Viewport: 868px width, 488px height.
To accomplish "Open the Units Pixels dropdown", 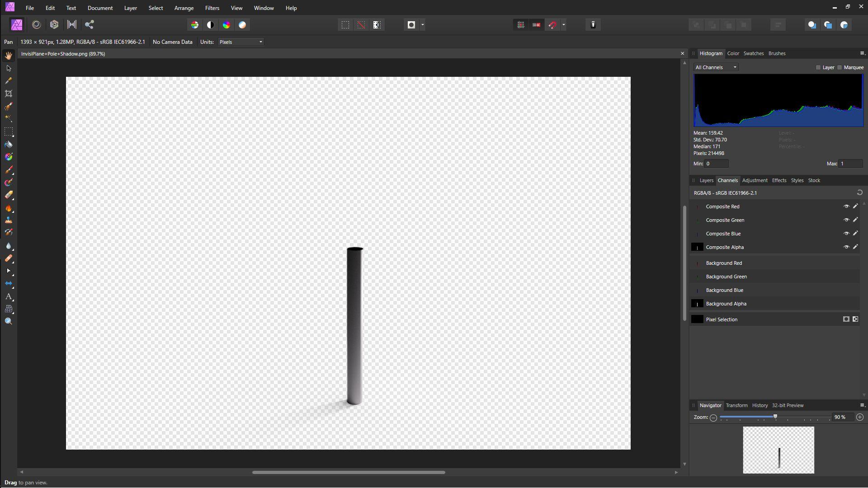I will pos(241,42).
